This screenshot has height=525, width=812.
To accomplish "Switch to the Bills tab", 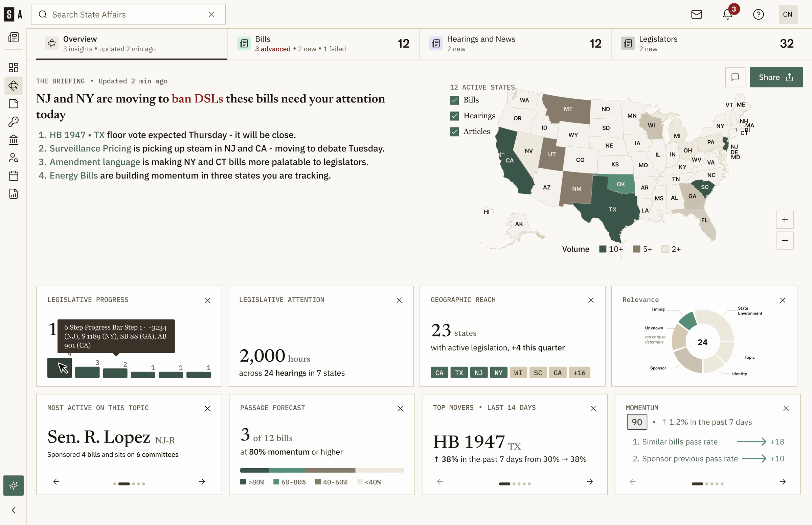I will [x=324, y=44].
